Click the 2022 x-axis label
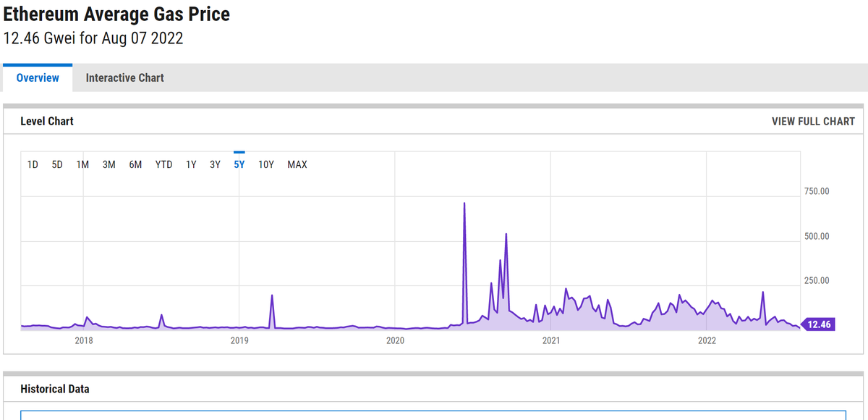The width and height of the screenshot is (868, 420). pos(707,340)
